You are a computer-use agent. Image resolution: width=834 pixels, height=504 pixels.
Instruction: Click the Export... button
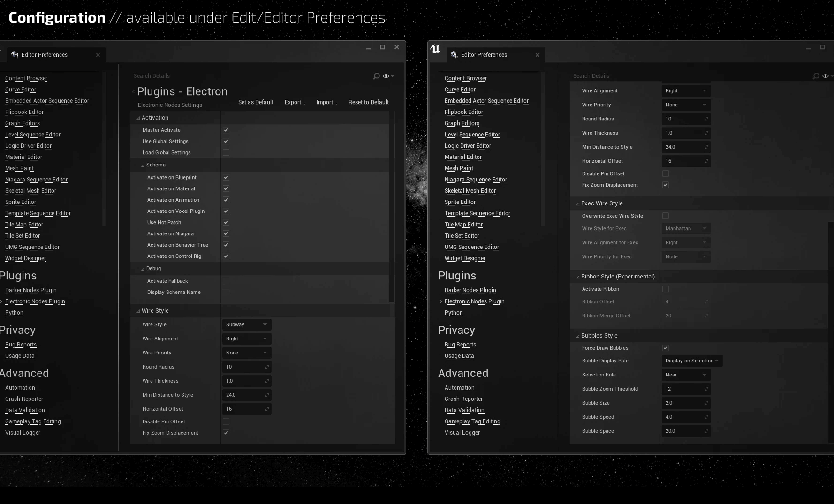(295, 102)
